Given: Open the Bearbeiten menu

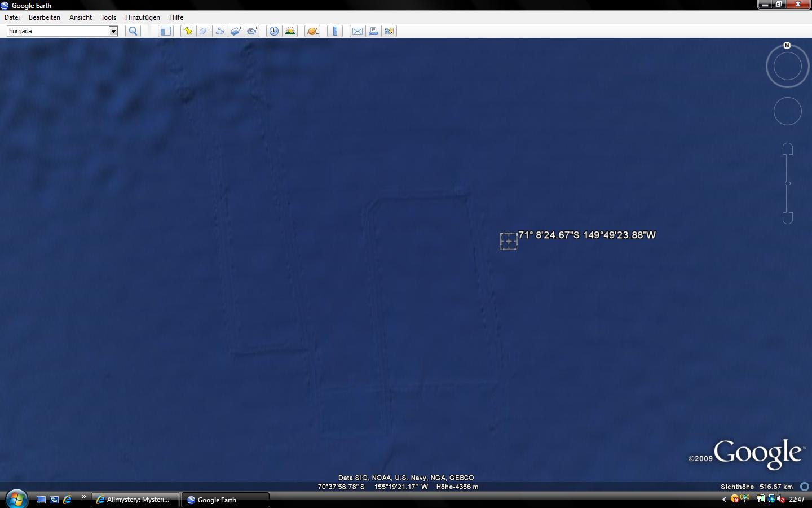Looking at the screenshot, I should click(45, 17).
